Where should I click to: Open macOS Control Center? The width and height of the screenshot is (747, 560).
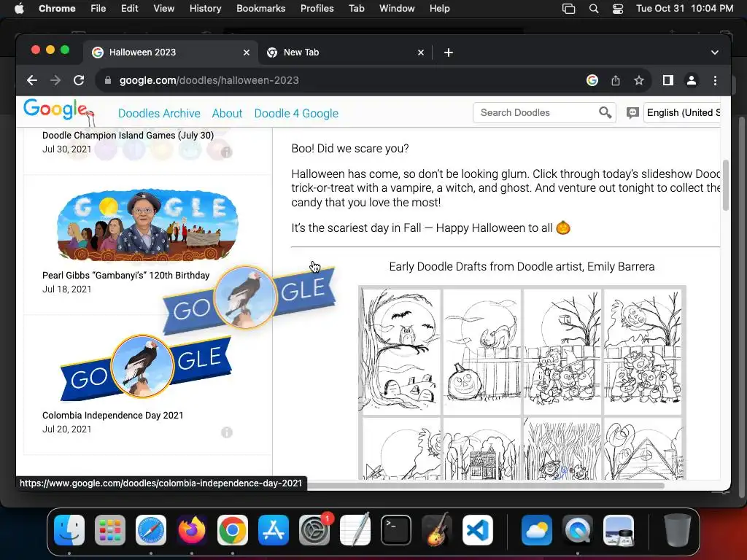[x=617, y=9]
